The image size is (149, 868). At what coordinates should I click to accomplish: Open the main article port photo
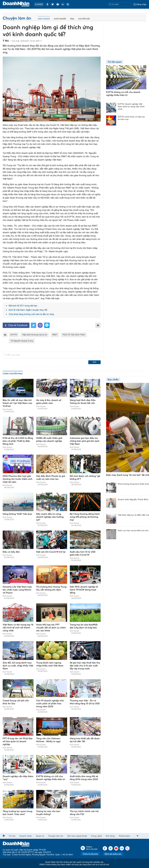pyautogui.click(x=52, y=89)
